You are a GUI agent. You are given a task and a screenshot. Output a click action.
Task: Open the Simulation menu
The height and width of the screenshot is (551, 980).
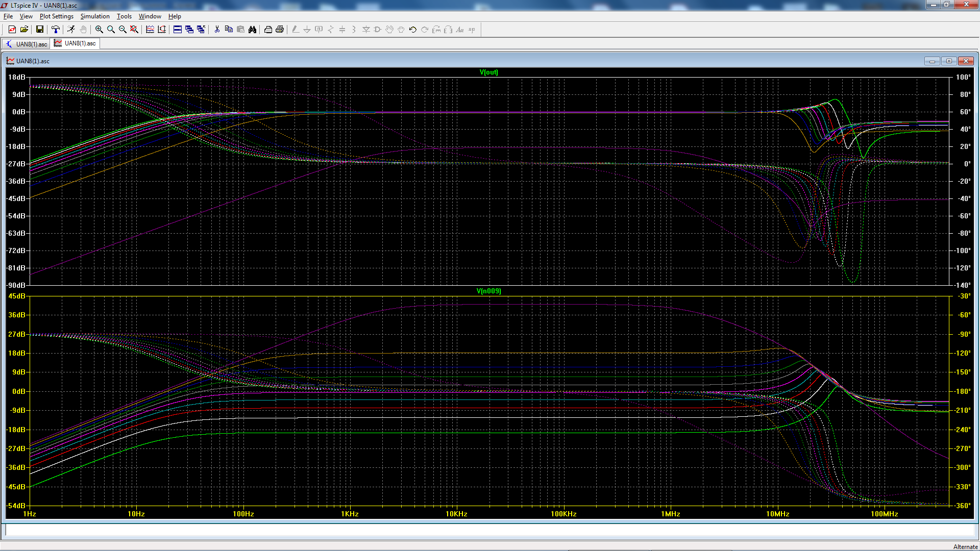point(95,16)
